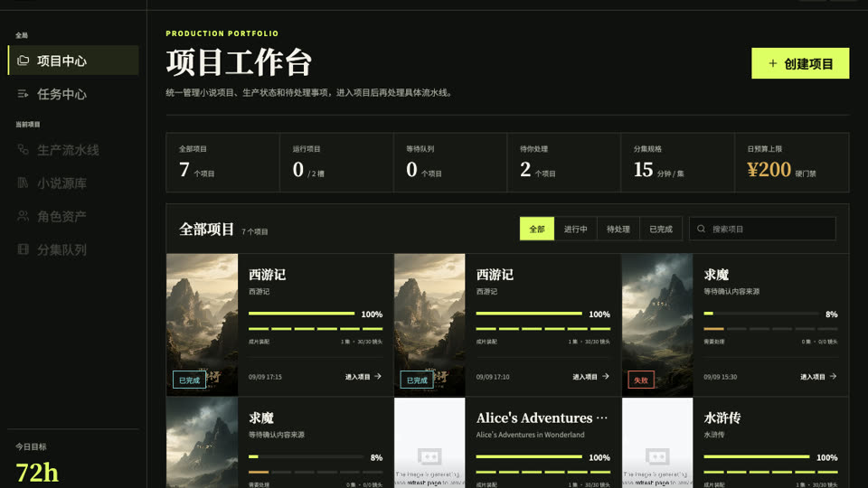
Task: Click the 项目中心 folder icon
Action: point(23,61)
